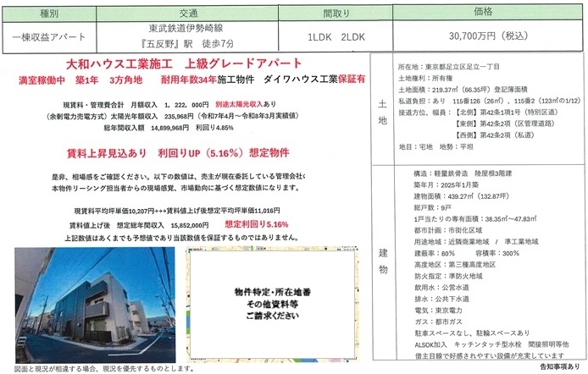The image size is (588, 374).
Task: Click the ダイワハウス工業保証有 text
Action: [x=314, y=80]
